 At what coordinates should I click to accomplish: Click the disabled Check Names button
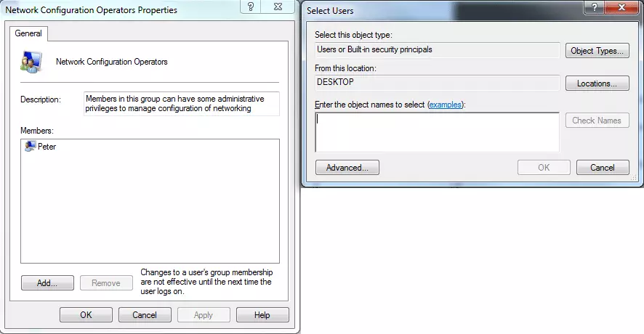coord(597,121)
